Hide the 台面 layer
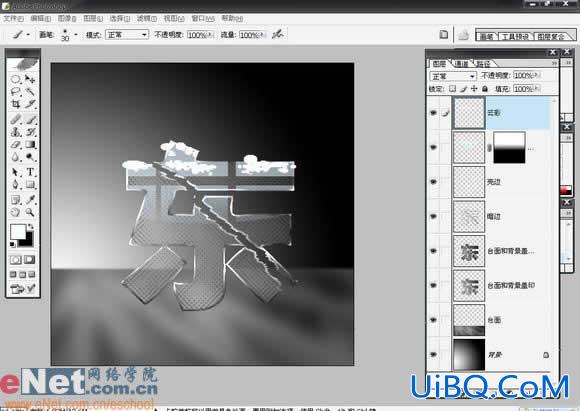The image size is (580, 411). [x=433, y=320]
